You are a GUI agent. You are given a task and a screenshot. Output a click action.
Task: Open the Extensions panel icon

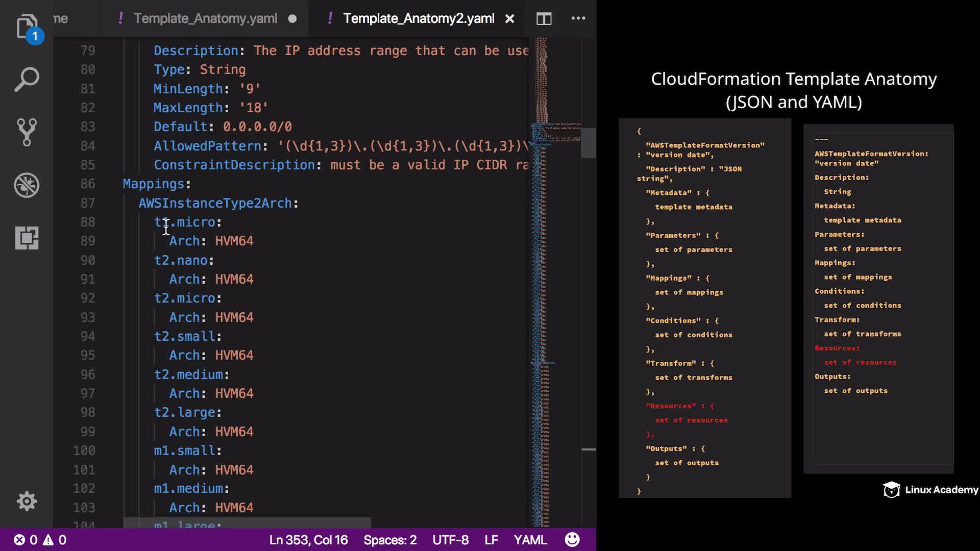(27, 238)
